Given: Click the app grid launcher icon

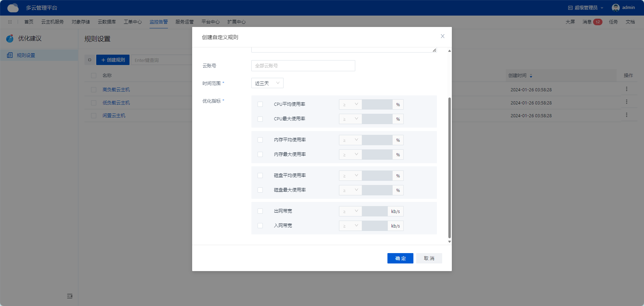Looking at the screenshot, I should (x=10, y=22).
